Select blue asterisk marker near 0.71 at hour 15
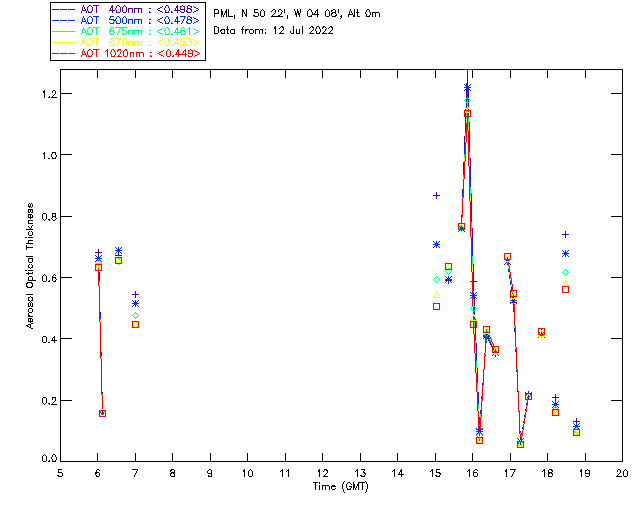The height and width of the screenshot is (512, 640). [x=436, y=245]
